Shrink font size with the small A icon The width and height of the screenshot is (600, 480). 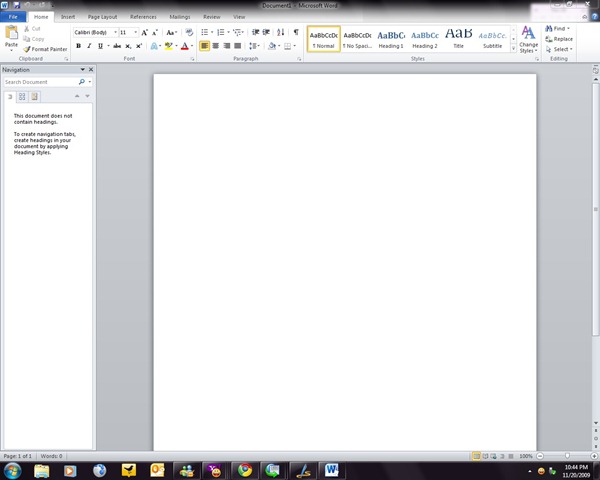pos(155,33)
